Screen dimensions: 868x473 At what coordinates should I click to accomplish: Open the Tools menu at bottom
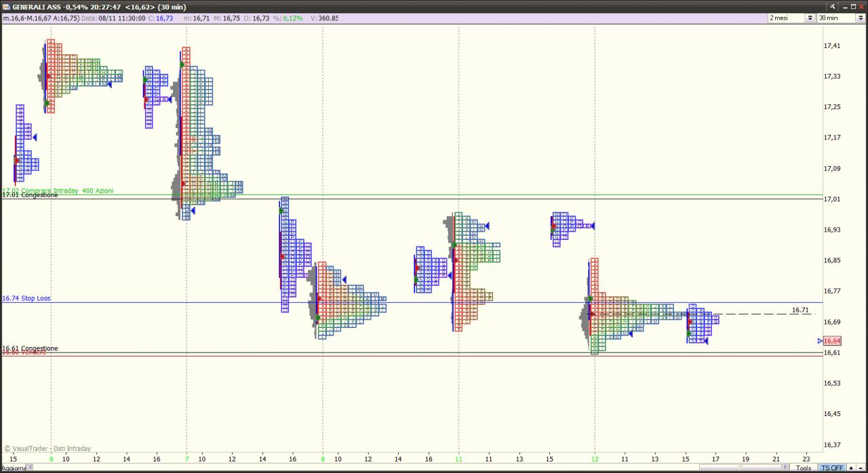804,468
